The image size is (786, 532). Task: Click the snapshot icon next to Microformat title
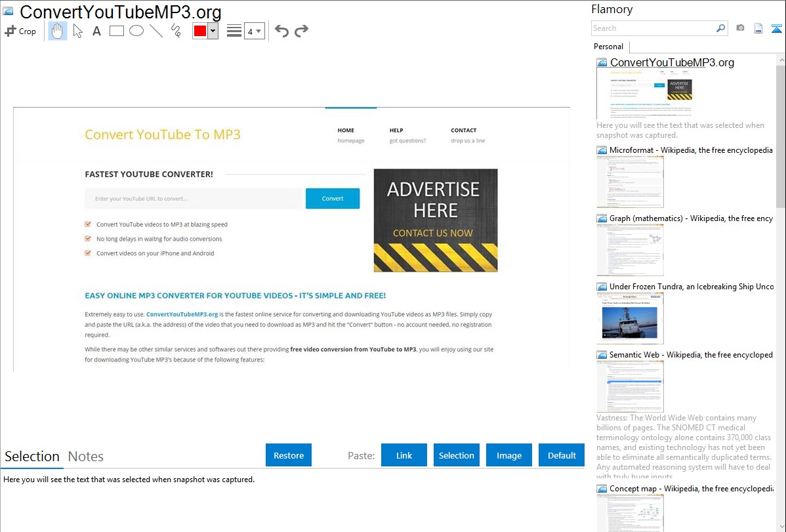602,150
